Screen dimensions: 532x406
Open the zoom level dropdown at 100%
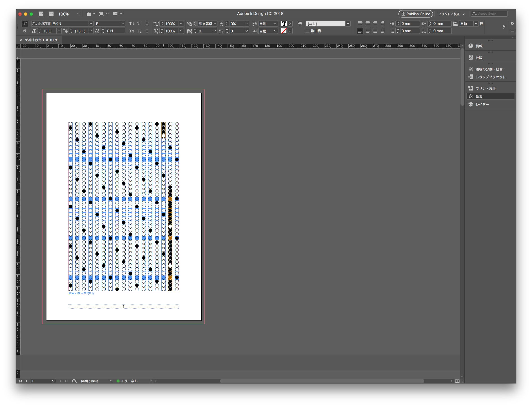click(78, 14)
